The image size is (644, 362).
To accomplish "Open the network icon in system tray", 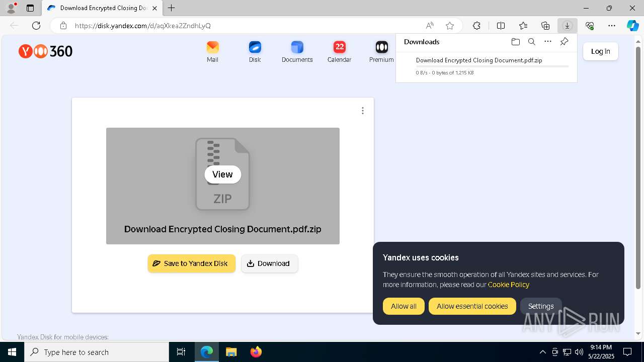I will point(567,352).
